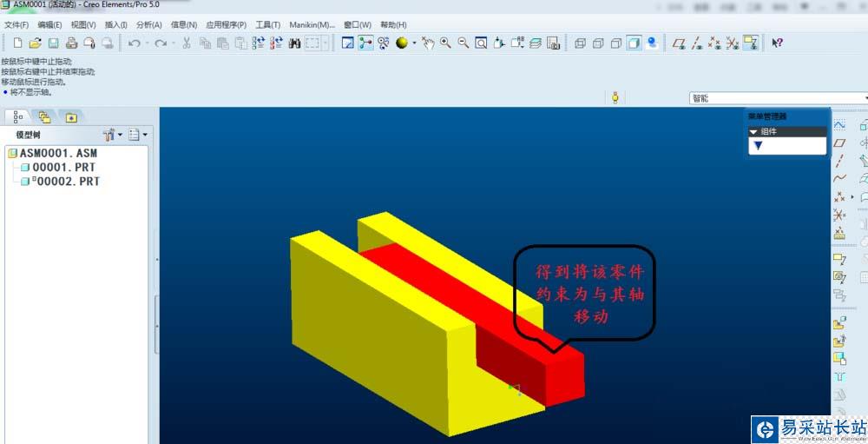Image resolution: width=868 pixels, height=444 pixels.
Task: Switch display to Shading mode
Action: pyautogui.click(x=634, y=43)
